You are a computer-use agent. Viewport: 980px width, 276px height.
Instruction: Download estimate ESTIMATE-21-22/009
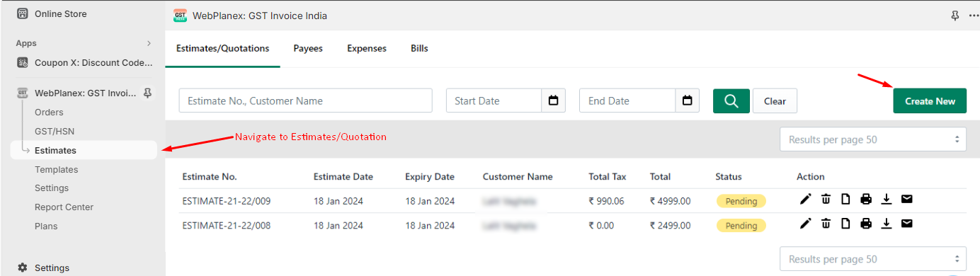886,200
